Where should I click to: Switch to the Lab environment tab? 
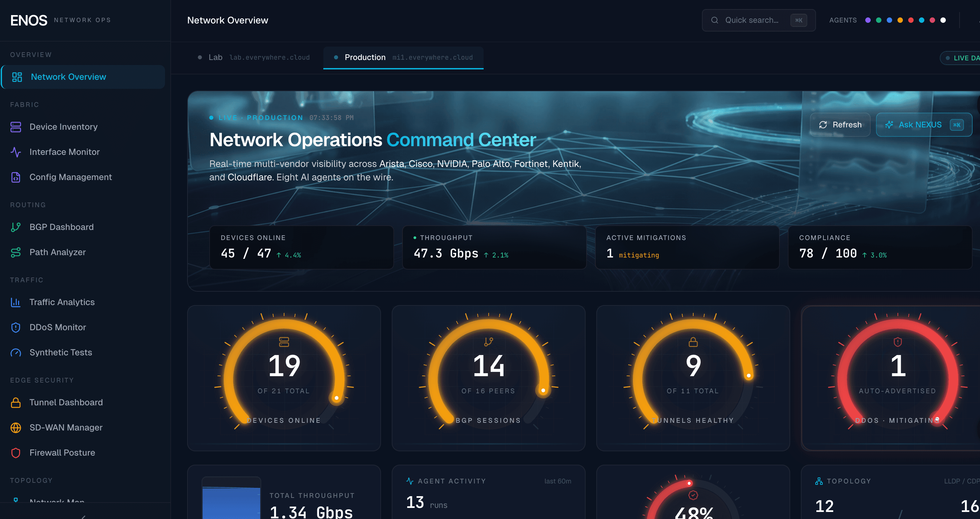pos(254,57)
